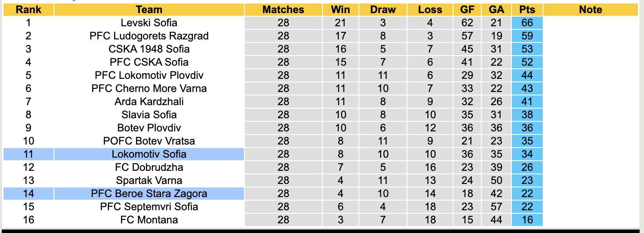
Task: Sort by the Matches column header
Action: point(283,10)
